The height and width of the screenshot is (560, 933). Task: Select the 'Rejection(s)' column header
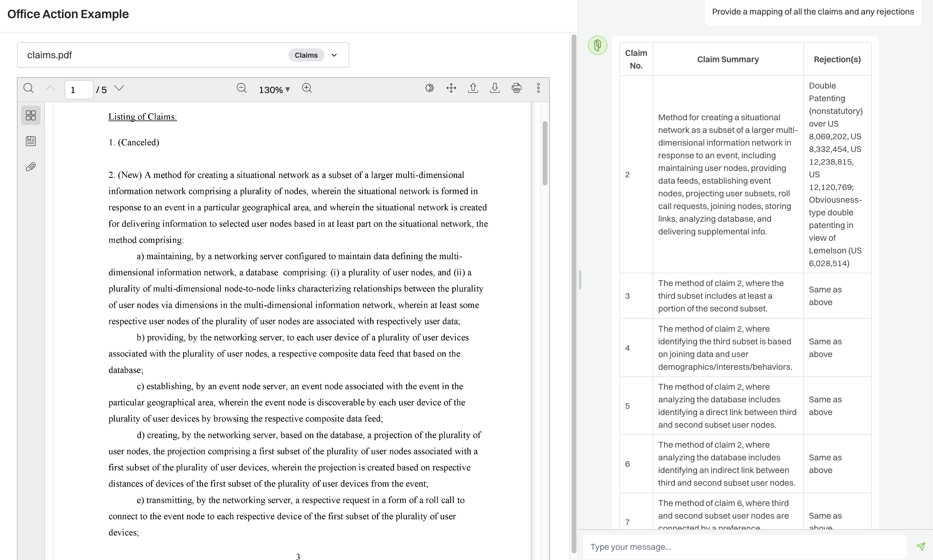pyautogui.click(x=837, y=59)
